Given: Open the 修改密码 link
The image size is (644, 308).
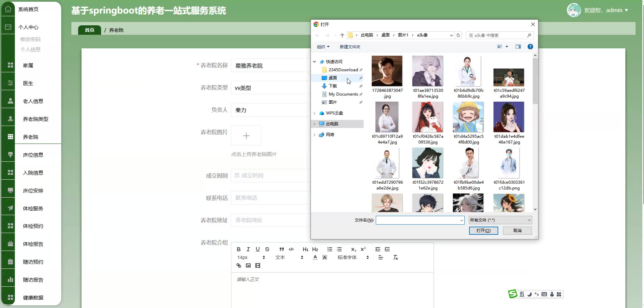Looking at the screenshot, I should pos(30,39).
